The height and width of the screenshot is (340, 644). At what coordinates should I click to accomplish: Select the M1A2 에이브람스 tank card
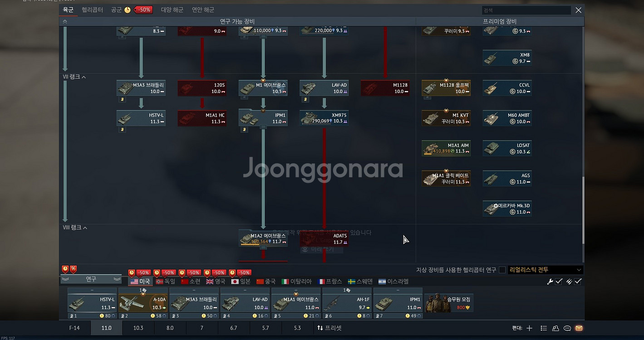point(263,238)
